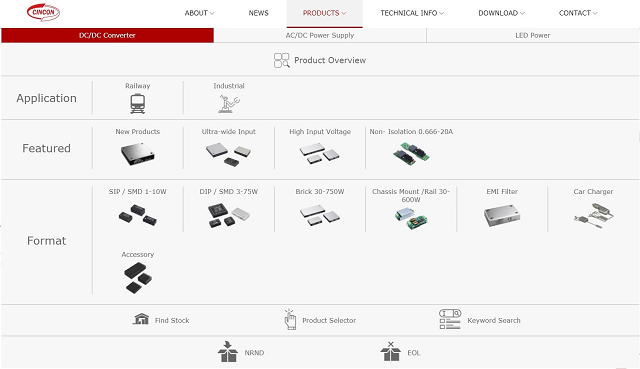Click the Cincon logo
This screenshot has width=640, height=369.
[x=43, y=12]
